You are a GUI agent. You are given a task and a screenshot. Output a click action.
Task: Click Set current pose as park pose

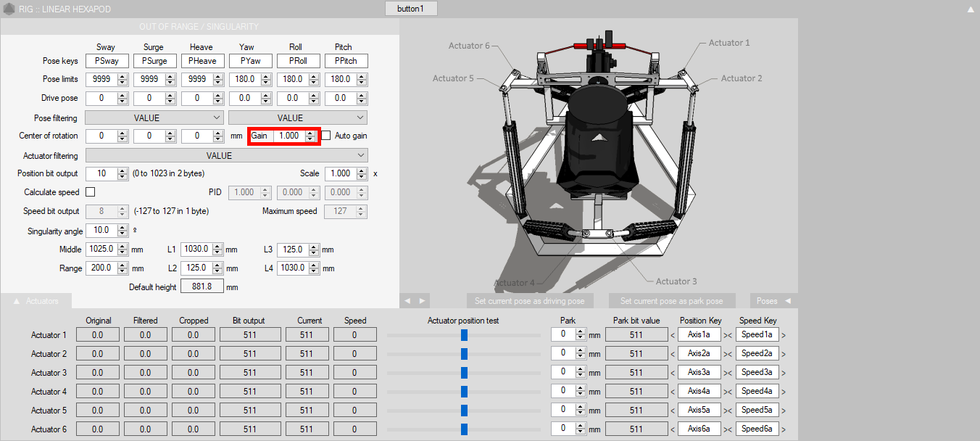coord(671,300)
